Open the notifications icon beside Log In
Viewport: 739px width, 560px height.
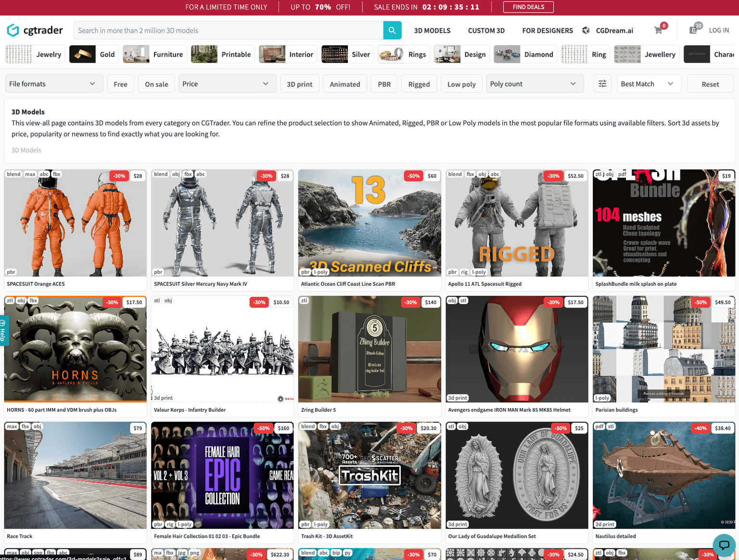pyautogui.click(x=694, y=30)
